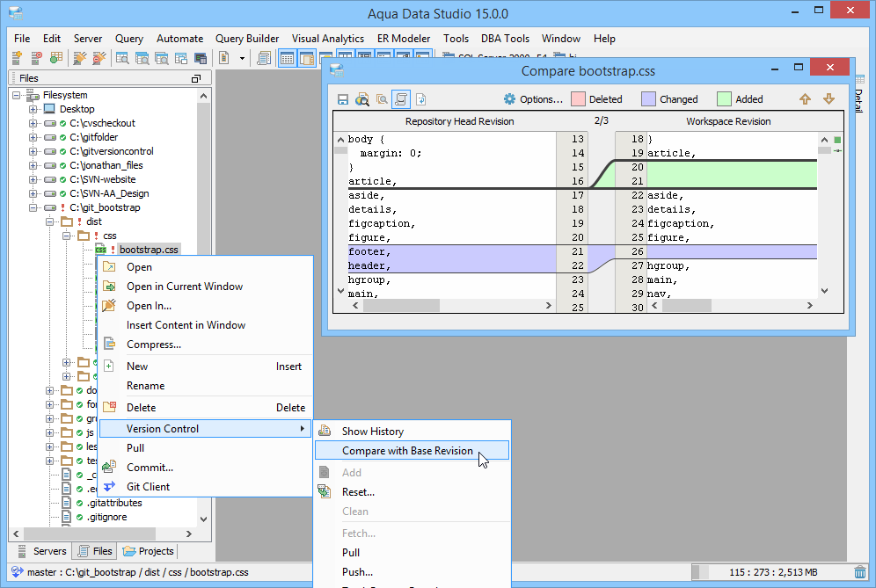Click the connect server plug icon

pos(80,57)
